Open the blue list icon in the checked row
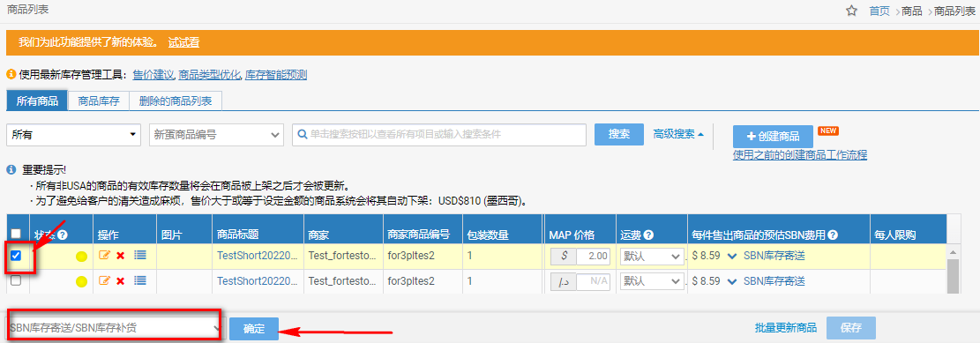The image size is (980, 343). click(140, 255)
